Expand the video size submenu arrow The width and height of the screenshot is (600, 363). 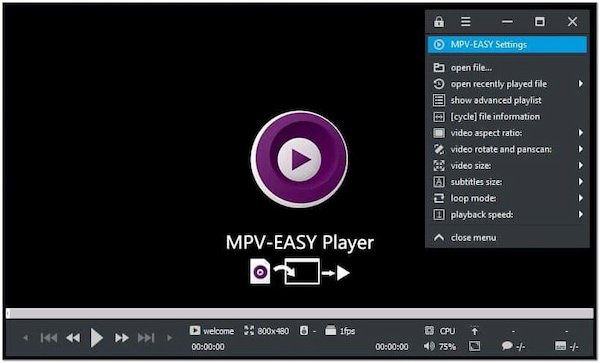click(x=580, y=165)
